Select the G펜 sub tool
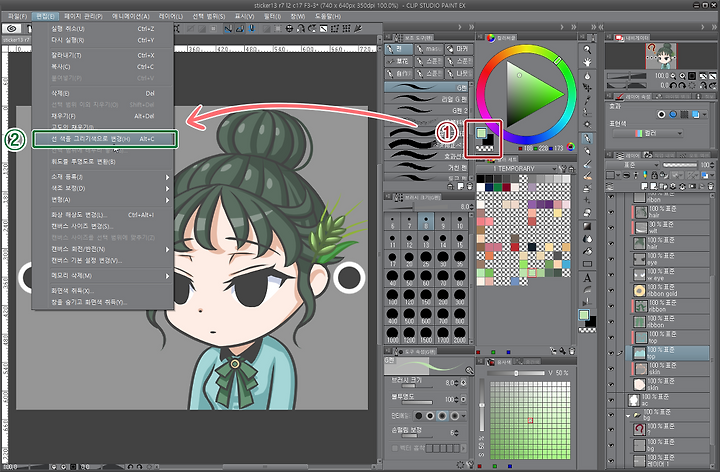 click(426, 87)
